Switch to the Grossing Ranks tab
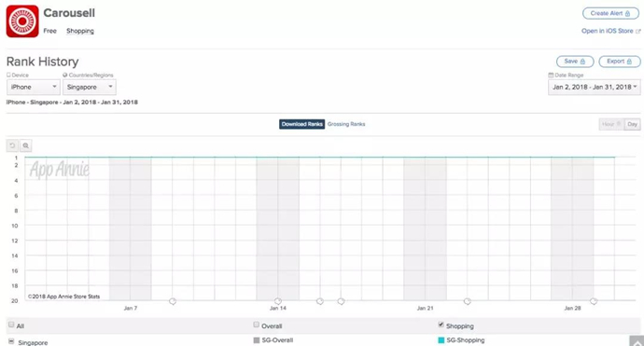This screenshot has width=644, height=346. (346, 124)
